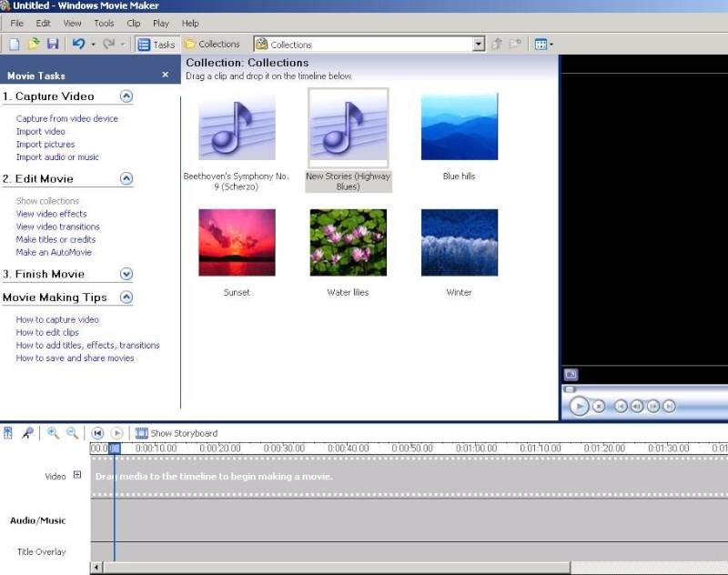Select the Water lilies picture clip

tap(349, 242)
